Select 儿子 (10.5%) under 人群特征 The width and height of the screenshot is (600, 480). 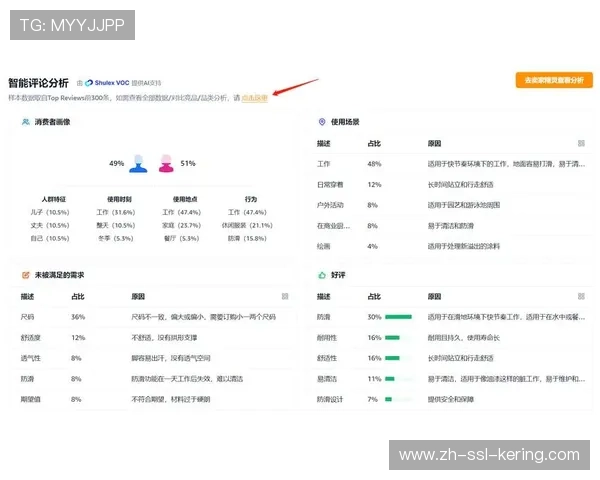point(50,212)
